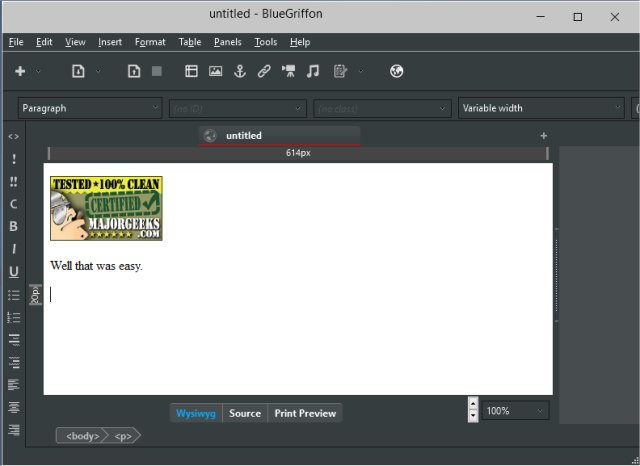
Task: Apply emphasis with single exclamation icon
Action: [x=14, y=159]
